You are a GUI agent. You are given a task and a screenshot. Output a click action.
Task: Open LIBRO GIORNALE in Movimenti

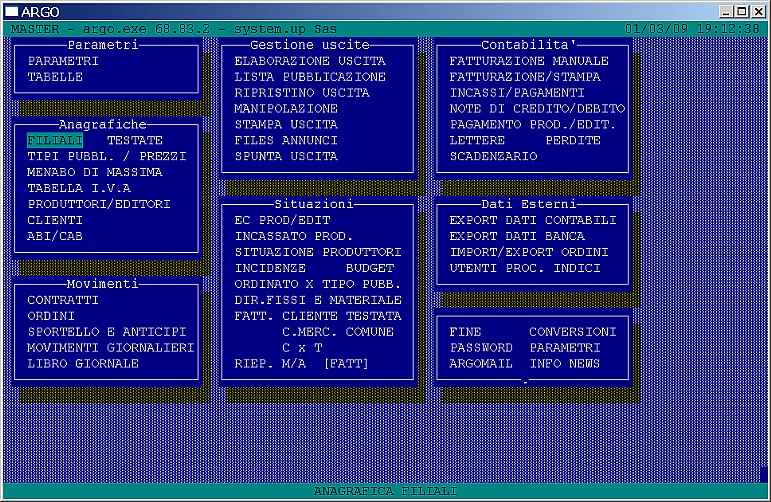83,364
